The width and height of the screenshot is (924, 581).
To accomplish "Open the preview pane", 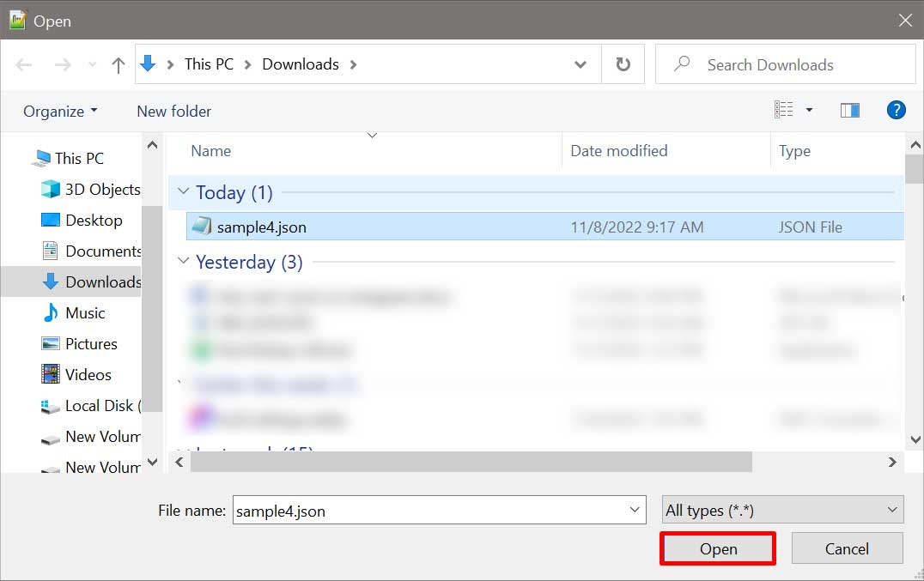I will [x=849, y=110].
